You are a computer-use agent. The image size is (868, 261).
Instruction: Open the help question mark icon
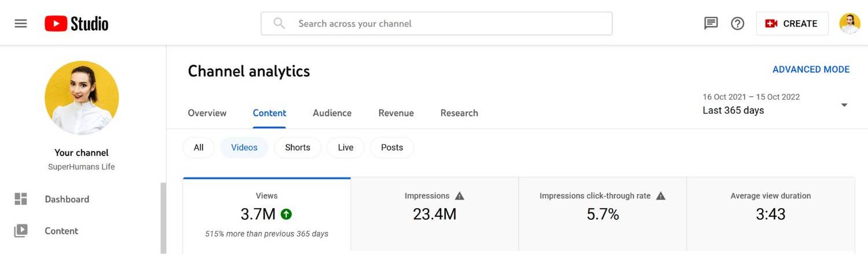[x=737, y=24]
